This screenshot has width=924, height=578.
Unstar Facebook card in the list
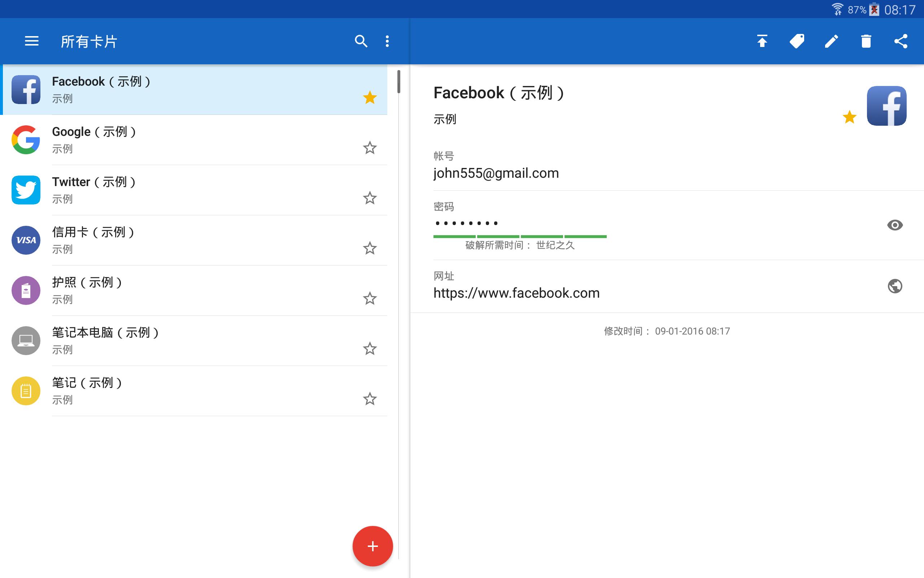point(370,98)
